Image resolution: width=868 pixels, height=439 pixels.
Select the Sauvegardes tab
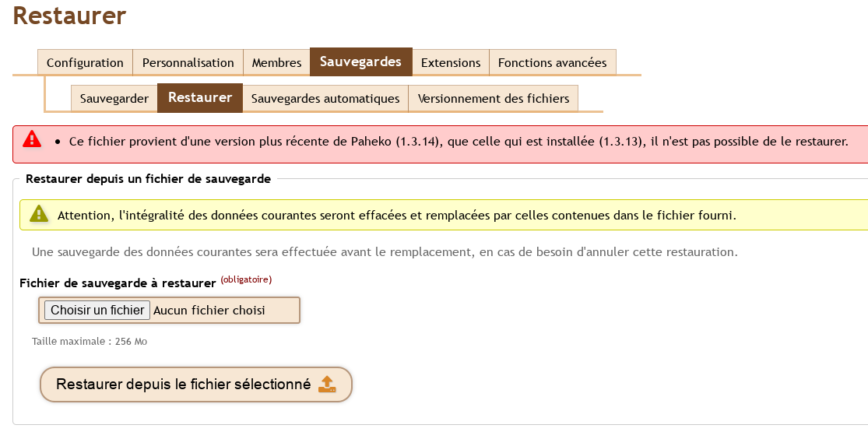[x=361, y=61]
